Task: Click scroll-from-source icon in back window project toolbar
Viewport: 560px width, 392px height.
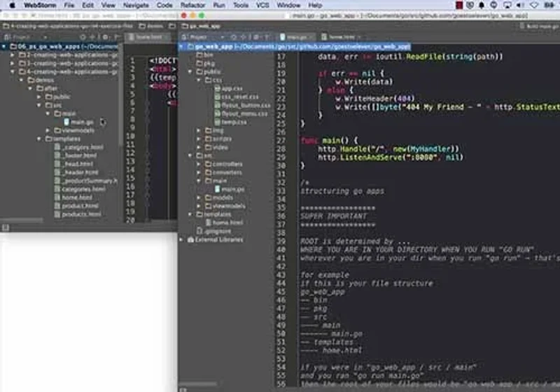Action: pyautogui.click(x=83, y=37)
